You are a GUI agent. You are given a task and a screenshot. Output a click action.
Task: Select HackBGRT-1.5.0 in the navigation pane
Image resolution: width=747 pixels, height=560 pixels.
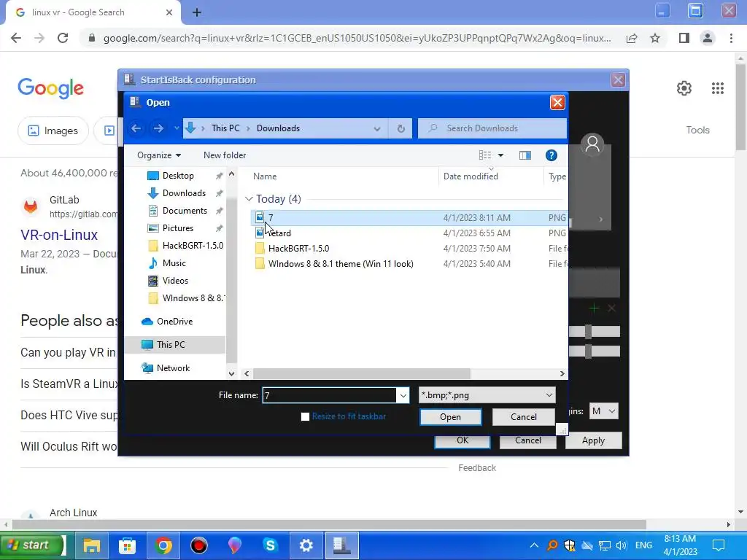click(x=193, y=246)
